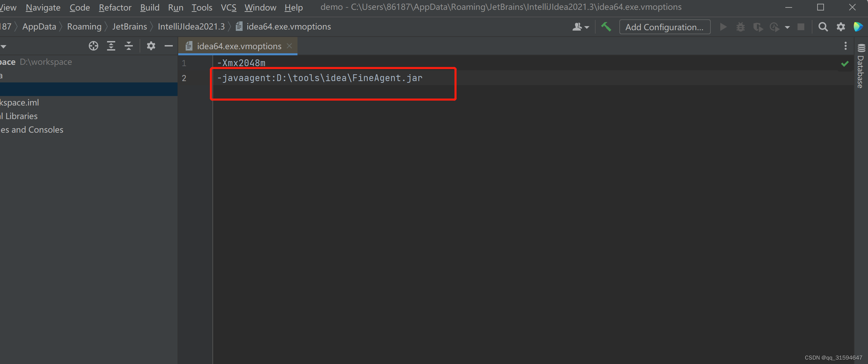Select the D:\workspace project root row
Image resolution: width=868 pixels, height=364 pixels.
[x=89, y=62]
